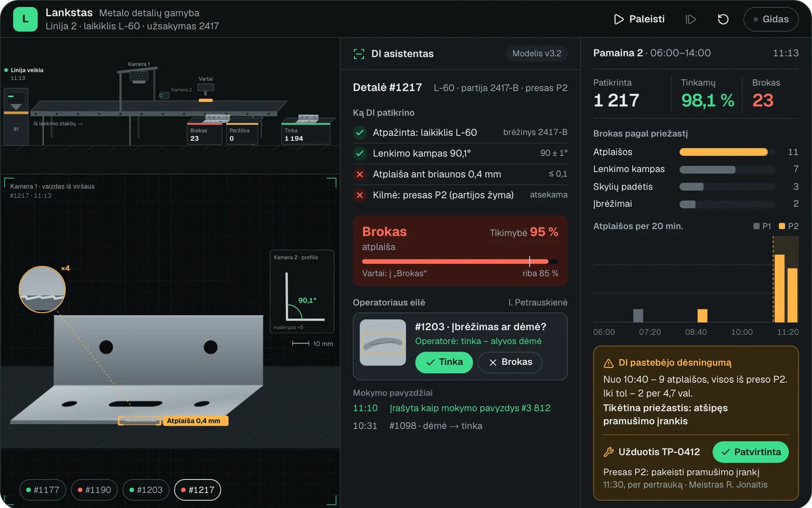Image resolution: width=812 pixels, height=508 pixels.
Task: Click the Lenkimo kampas defect bar
Action: pyautogui.click(x=707, y=170)
